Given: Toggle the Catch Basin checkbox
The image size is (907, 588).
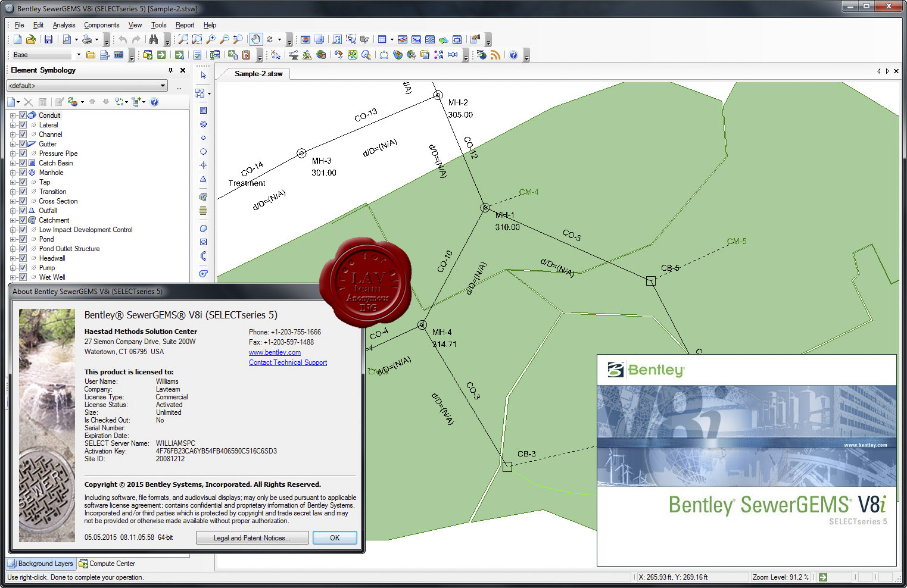Looking at the screenshot, I should point(23,163).
